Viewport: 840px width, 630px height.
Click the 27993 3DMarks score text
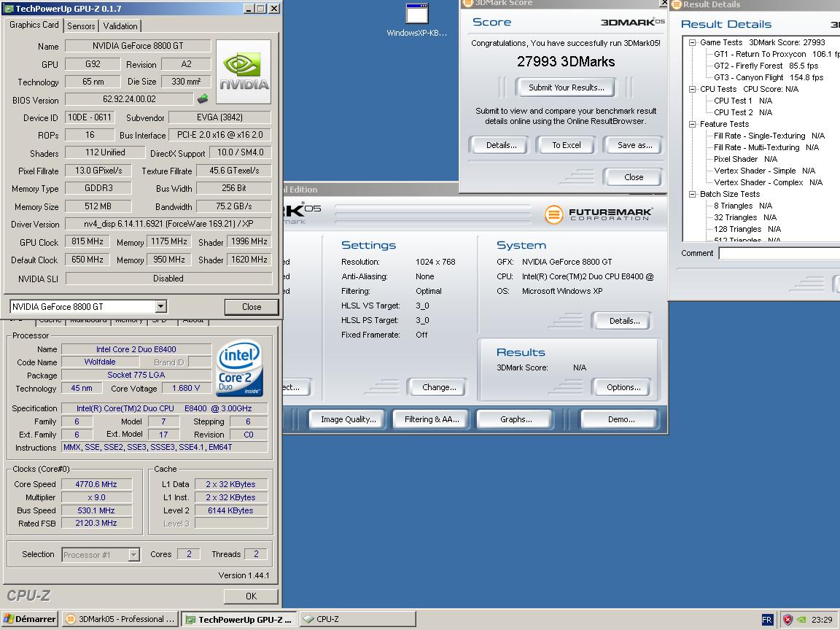click(x=566, y=61)
